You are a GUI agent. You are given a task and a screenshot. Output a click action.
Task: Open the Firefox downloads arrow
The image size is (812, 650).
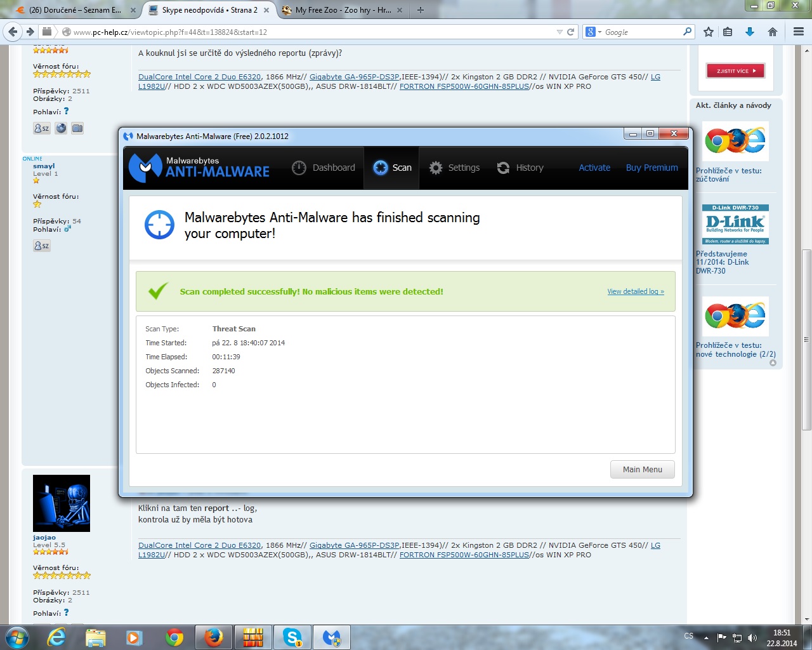750,32
